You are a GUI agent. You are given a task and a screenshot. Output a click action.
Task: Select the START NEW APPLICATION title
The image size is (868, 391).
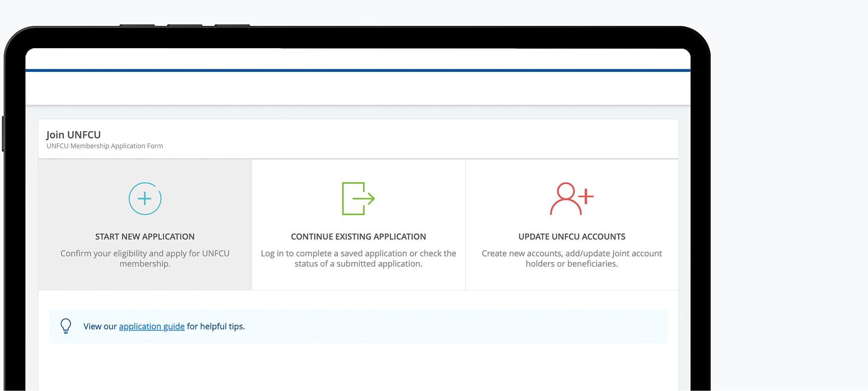[145, 237]
